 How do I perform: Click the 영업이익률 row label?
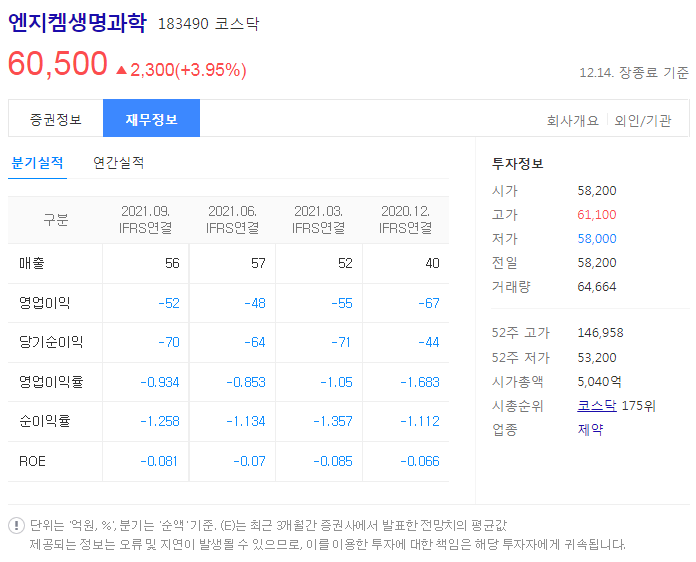click(x=51, y=381)
